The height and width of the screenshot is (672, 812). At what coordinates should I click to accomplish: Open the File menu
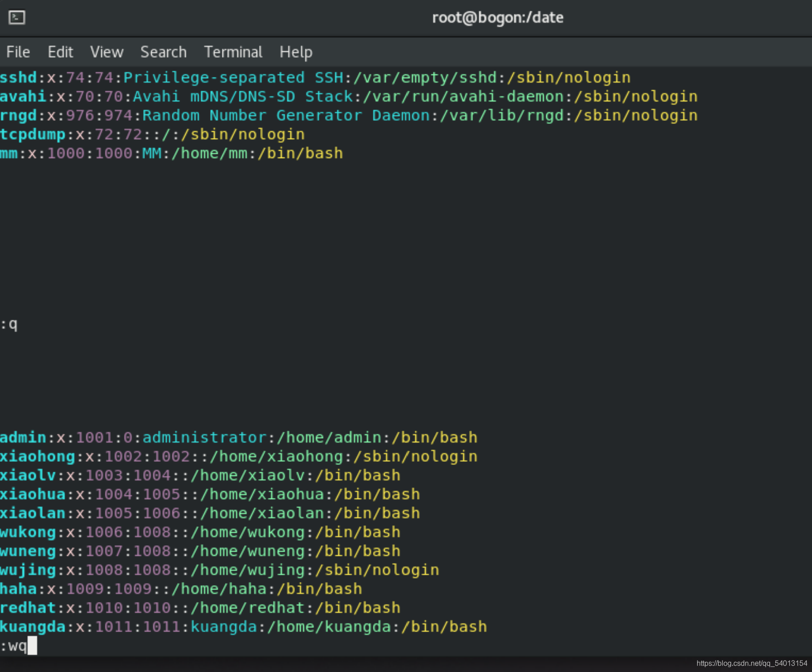pyautogui.click(x=18, y=52)
